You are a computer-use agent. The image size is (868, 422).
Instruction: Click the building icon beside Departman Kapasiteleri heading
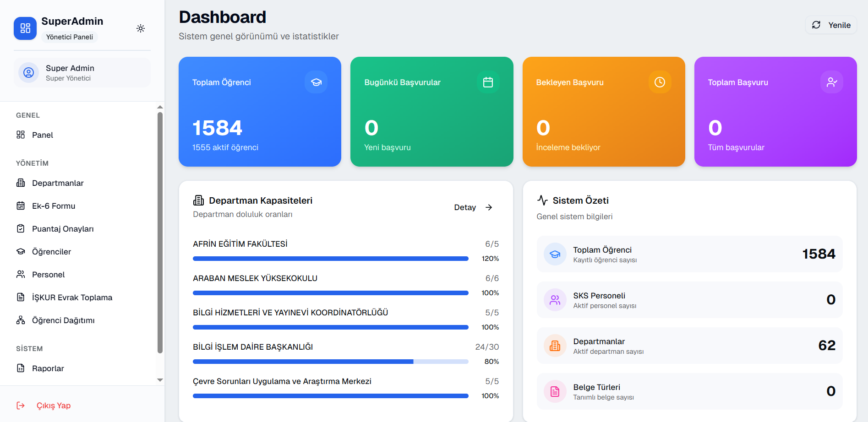199,200
